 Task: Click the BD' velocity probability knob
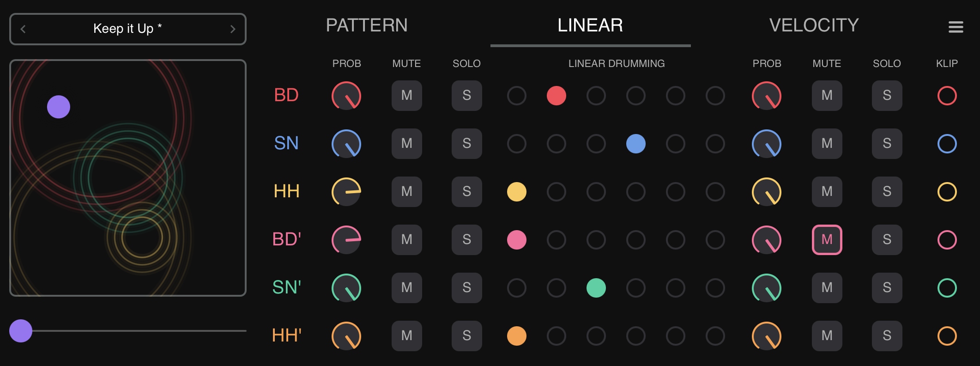766,240
